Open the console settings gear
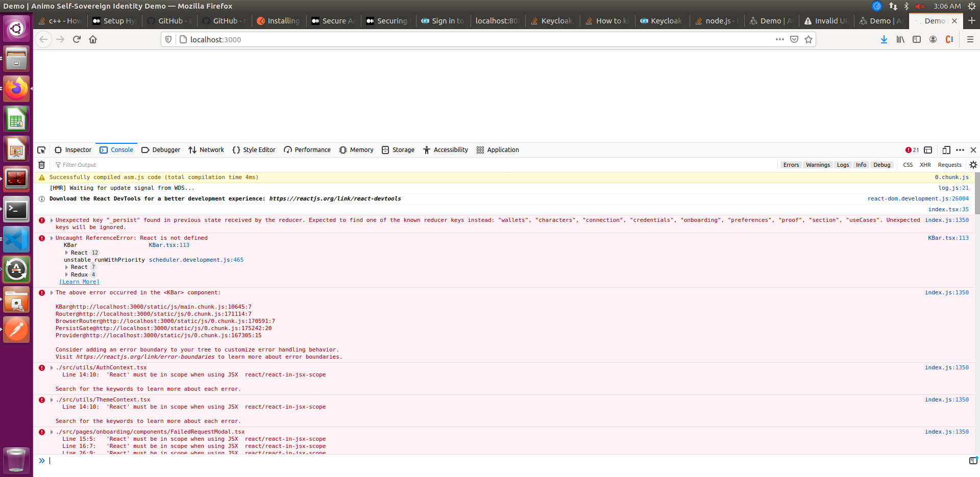The height and width of the screenshot is (477, 980). coord(973,164)
